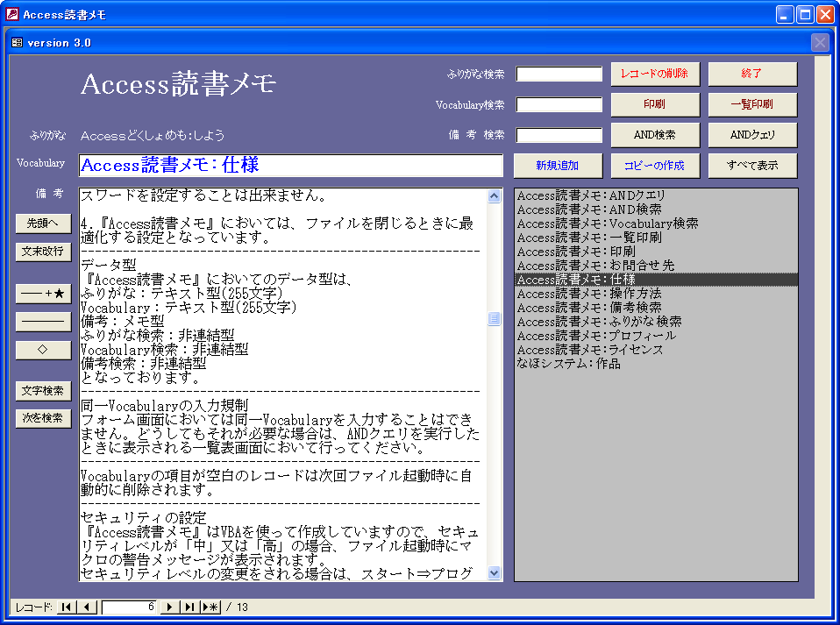Go to next record arrow

click(x=169, y=607)
